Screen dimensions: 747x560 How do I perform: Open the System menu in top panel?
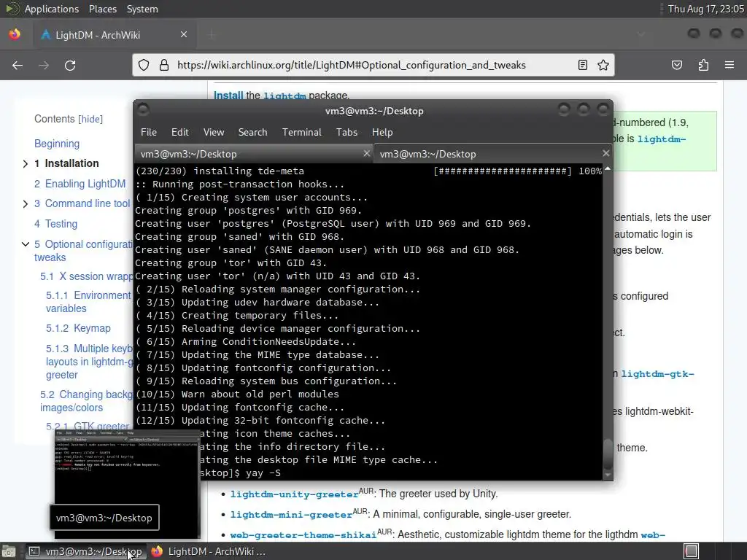click(142, 9)
